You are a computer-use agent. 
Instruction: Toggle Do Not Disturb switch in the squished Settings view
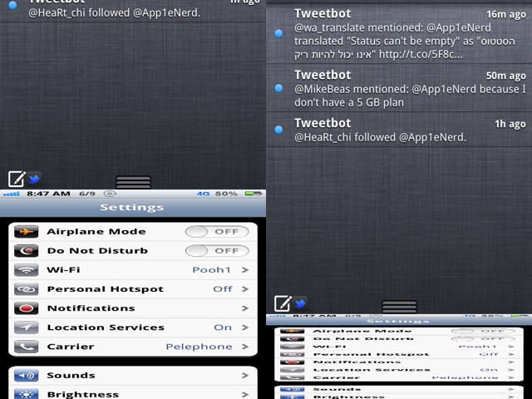point(483,338)
